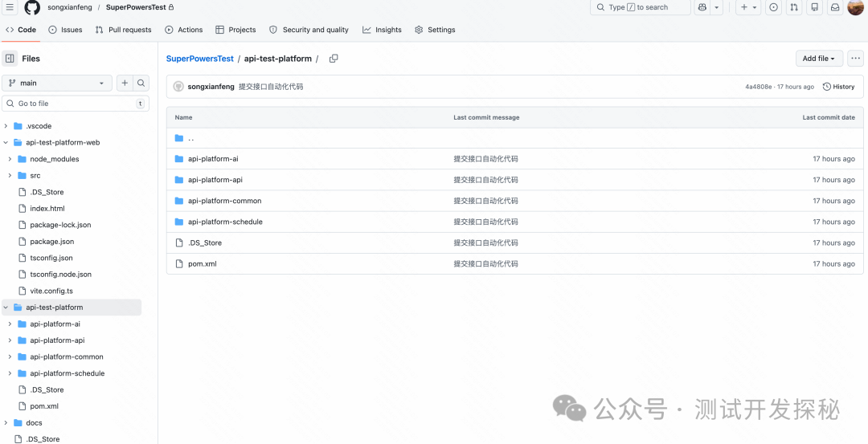Expand the src folder chevron
This screenshot has width=868, height=444.
pos(10,176)
